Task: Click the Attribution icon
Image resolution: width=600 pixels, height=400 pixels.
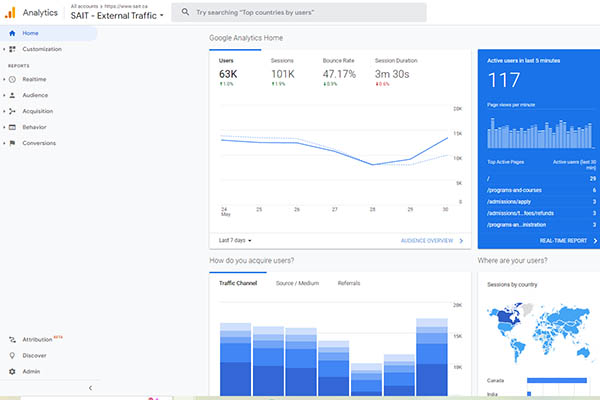Action: coord(12,340)
